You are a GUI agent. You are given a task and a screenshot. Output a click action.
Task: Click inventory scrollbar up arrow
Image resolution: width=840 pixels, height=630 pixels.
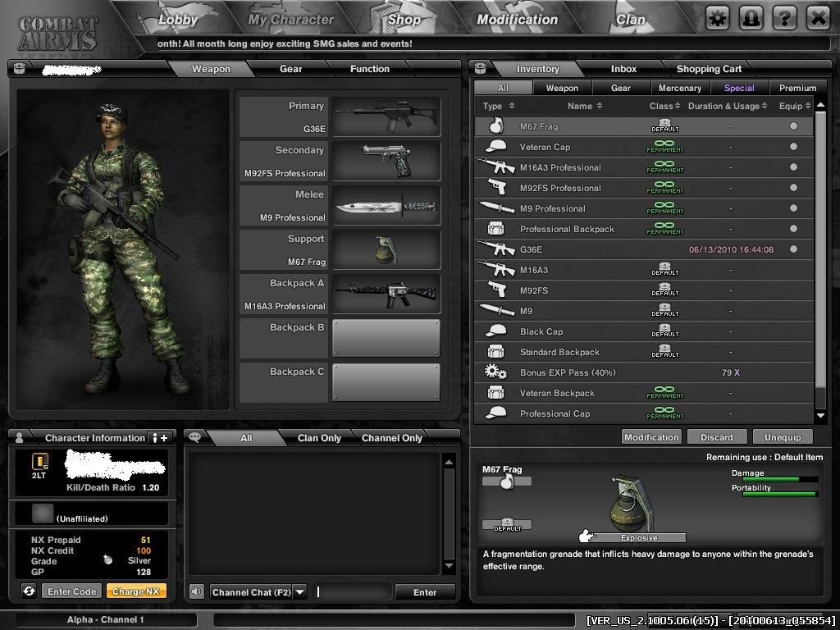(820, 106)
